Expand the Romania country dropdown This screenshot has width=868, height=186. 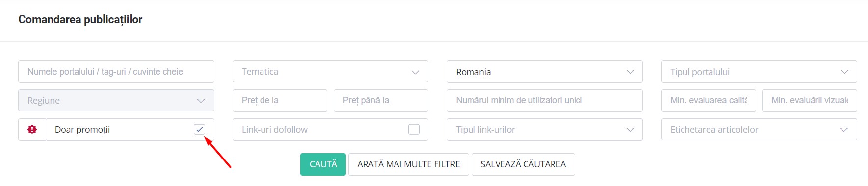click(545, 72)
